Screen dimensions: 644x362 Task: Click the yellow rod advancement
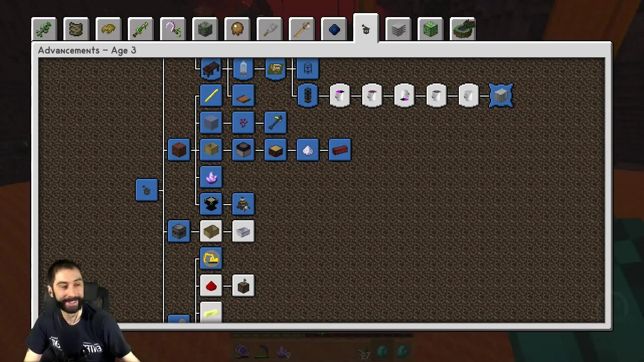(211, 96)
